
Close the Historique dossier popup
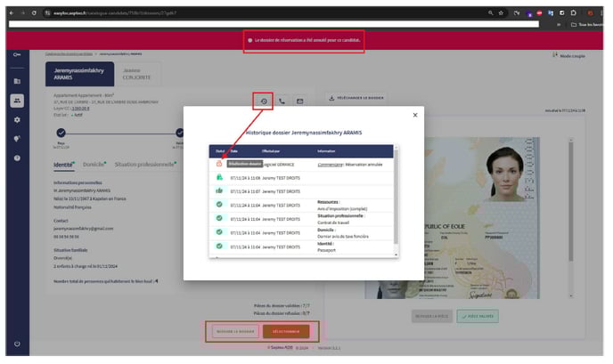click(414, 115)
